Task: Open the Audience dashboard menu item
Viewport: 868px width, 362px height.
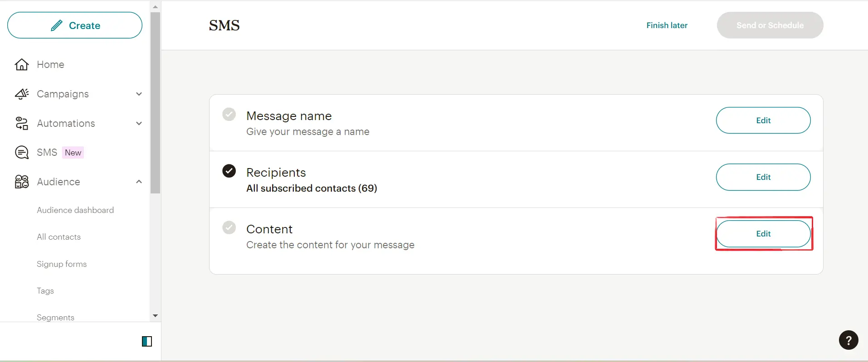Action: point(75,210)
